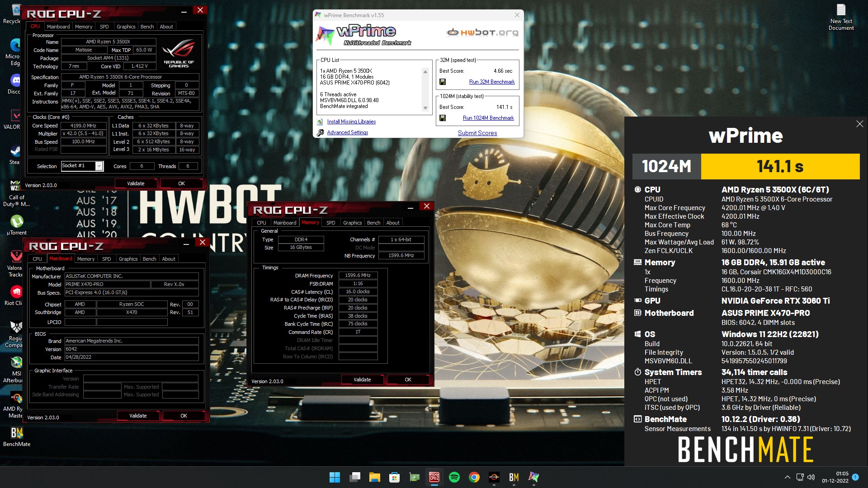This screenshot has width=868, height=488.
Task: Click the yellow 141.1 s result box
Action: click(x=780, y=166)
